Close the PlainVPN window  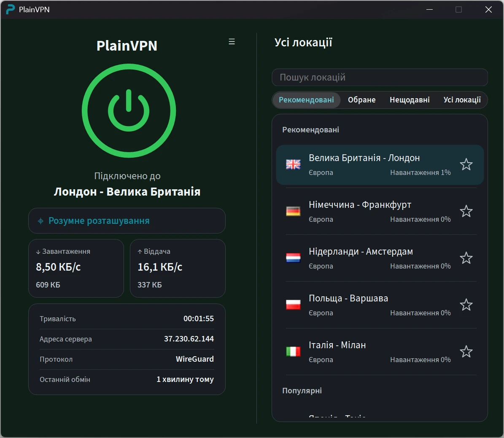488,9
